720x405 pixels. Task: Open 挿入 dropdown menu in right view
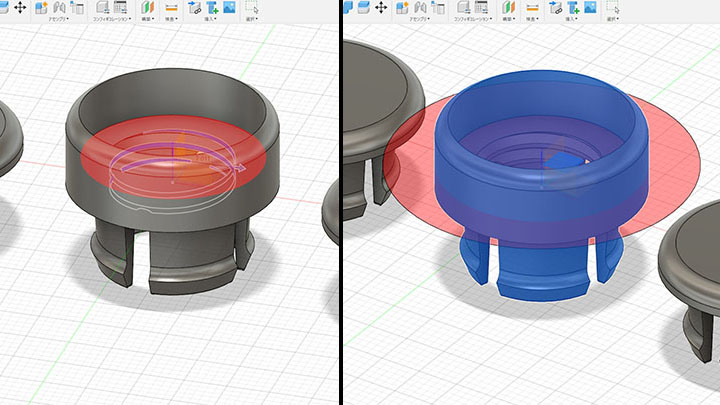(570, 19)
